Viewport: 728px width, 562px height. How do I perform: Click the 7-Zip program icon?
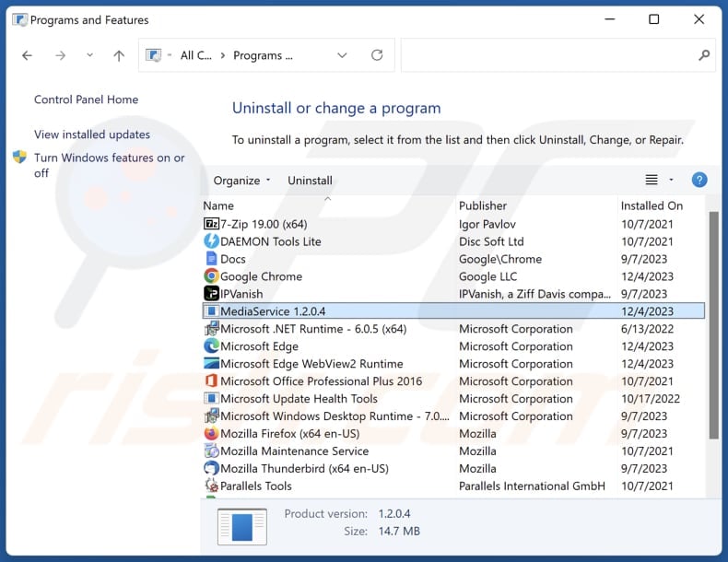click(x=211, y=224)
